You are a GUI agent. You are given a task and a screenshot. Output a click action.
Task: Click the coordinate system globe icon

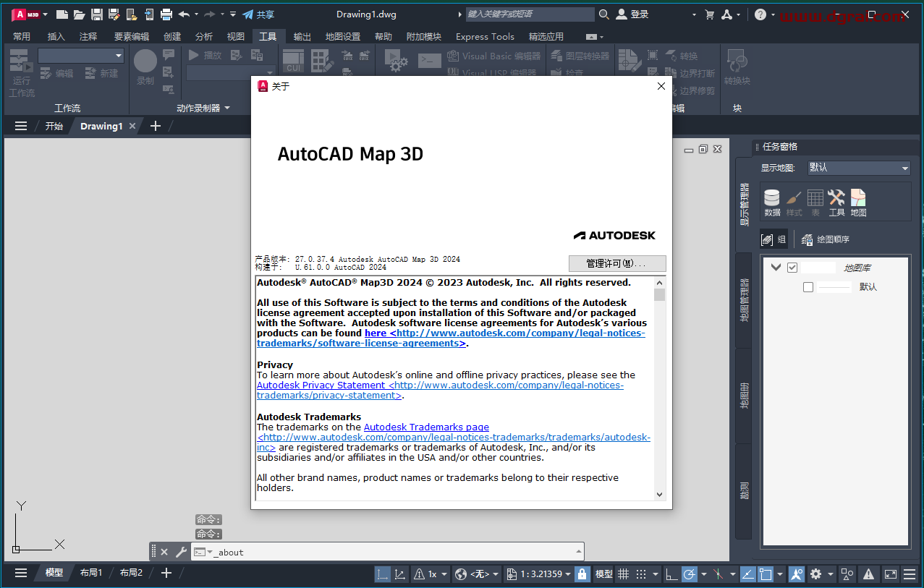click(461, 574)
